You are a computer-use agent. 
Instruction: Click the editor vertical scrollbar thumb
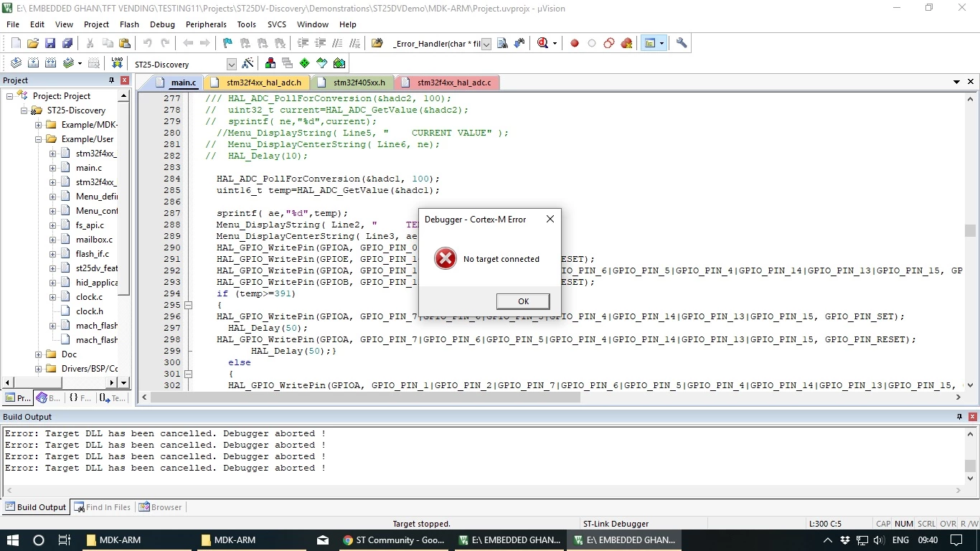click(970, 230)
